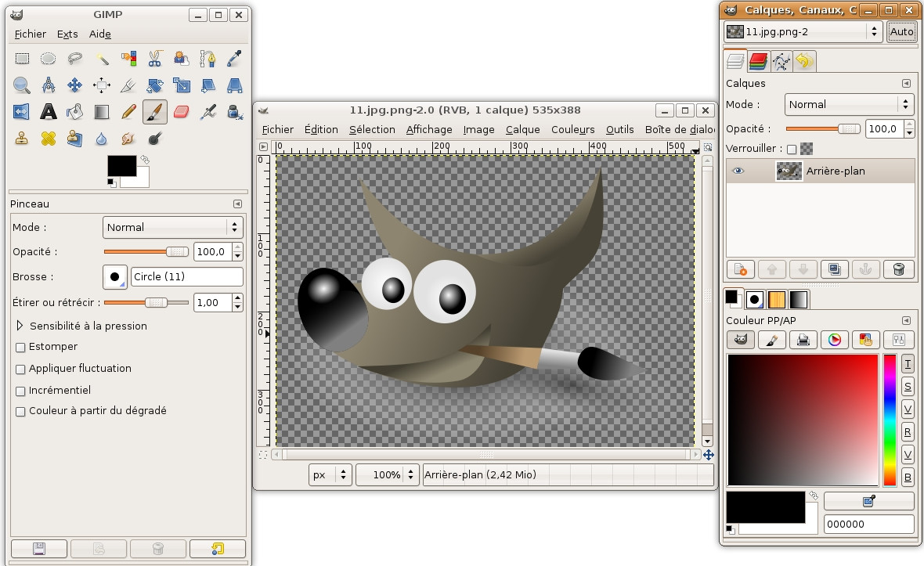Open the pixel units dropdown

[330, 474]
